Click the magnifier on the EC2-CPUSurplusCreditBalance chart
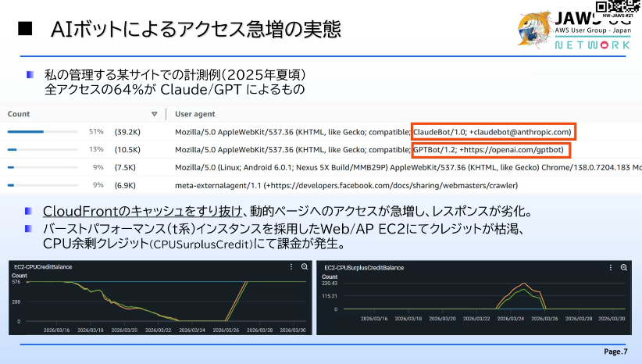The height and width of the screenshot is (364, 642). (623, 267)
